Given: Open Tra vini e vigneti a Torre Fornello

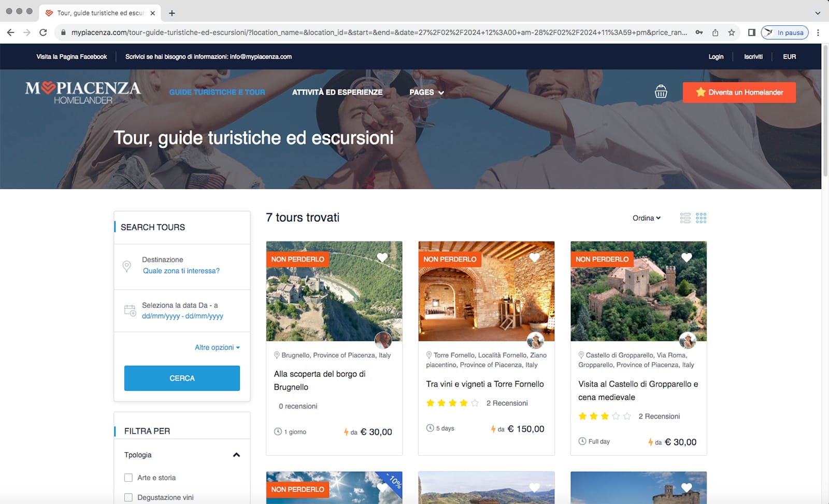Looking at the screenshot, I should pos(485,384).
